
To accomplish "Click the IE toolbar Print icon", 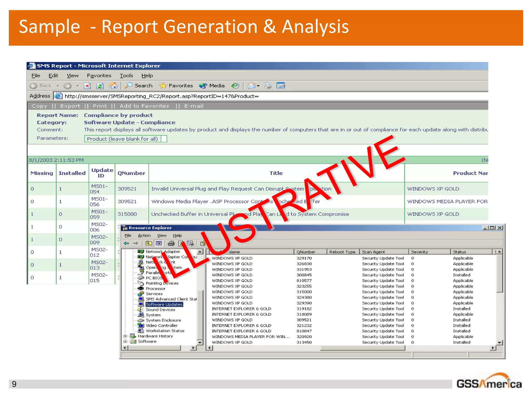I will pos(268,85).
